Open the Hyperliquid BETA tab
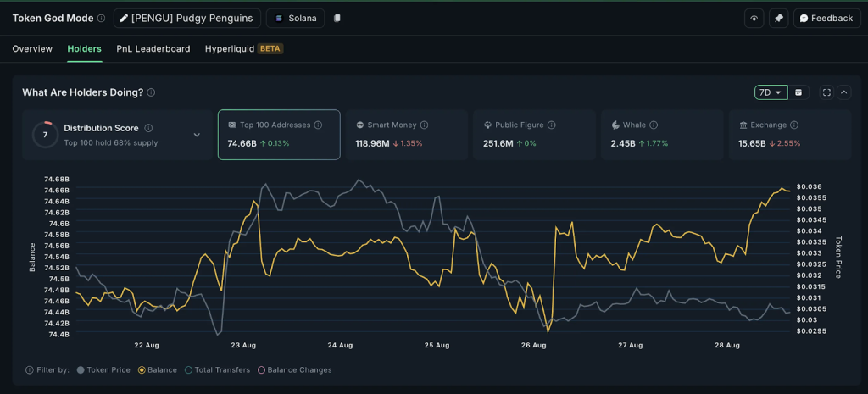 pyautogui.click(x=244, y=48)
